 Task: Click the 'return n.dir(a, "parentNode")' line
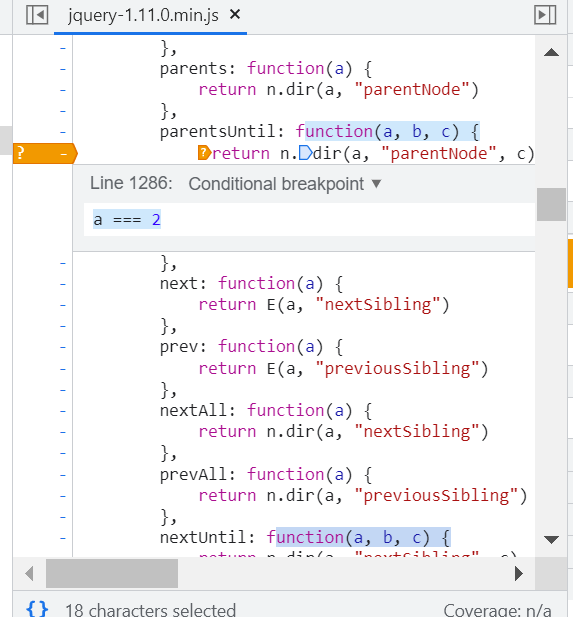[338, 90]
